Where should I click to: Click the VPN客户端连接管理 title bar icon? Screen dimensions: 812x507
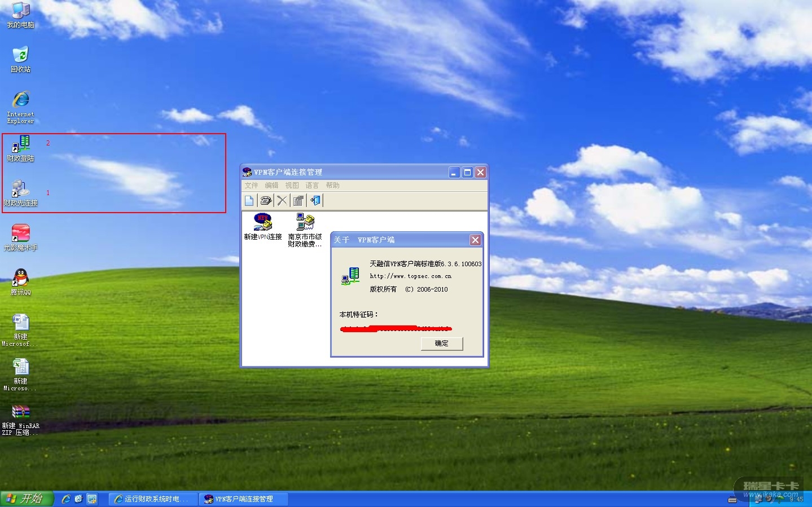(x=247, y=172)
